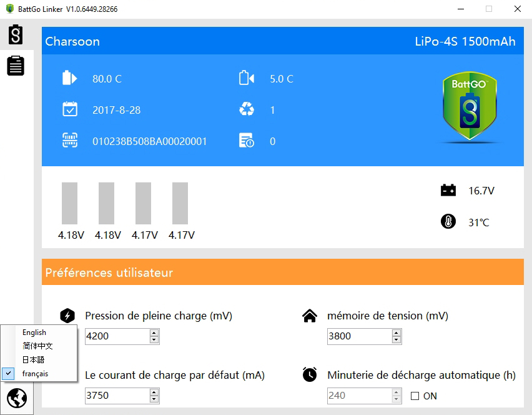Click the 16.7V total voltage value
The height and width of the screenshot is (415, 532).
tap(481, 191)
